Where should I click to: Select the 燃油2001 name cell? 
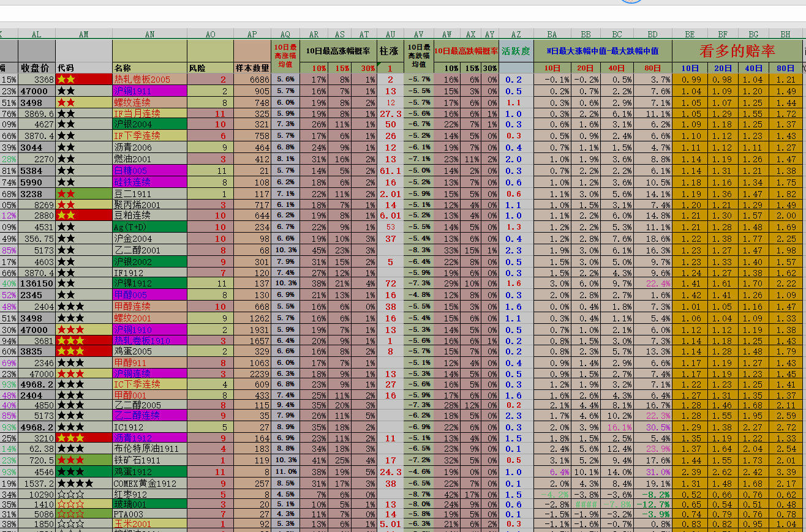[x=149, y=159]
